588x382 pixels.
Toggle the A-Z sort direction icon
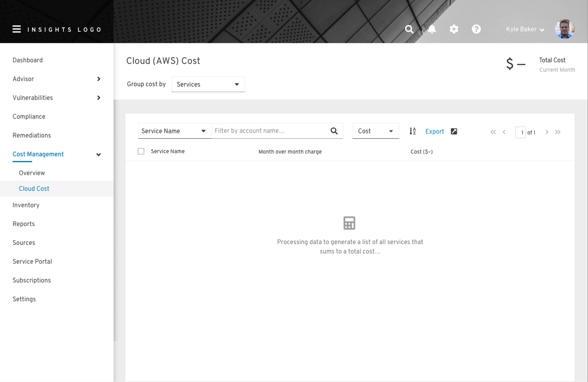coord(413,131)
